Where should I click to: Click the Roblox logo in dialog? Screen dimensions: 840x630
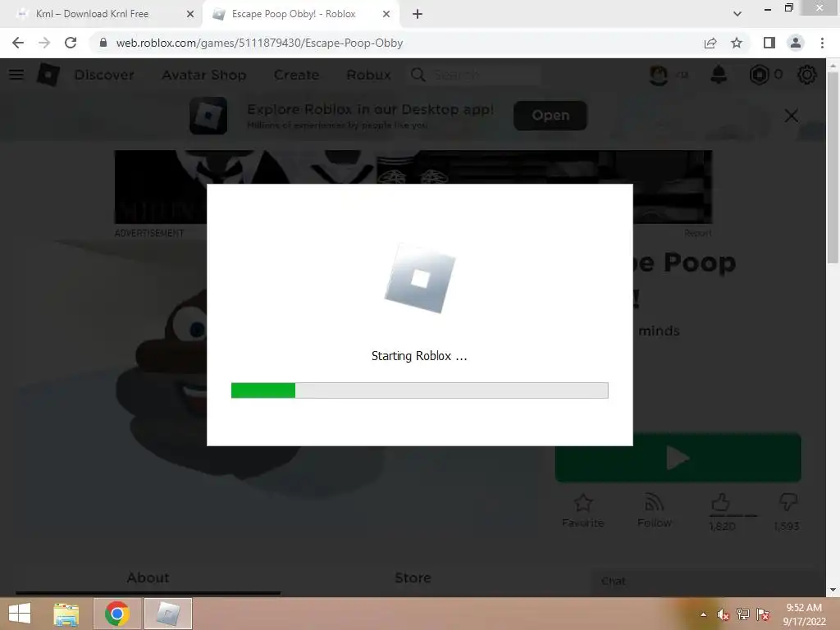click(x=420, y=279)
